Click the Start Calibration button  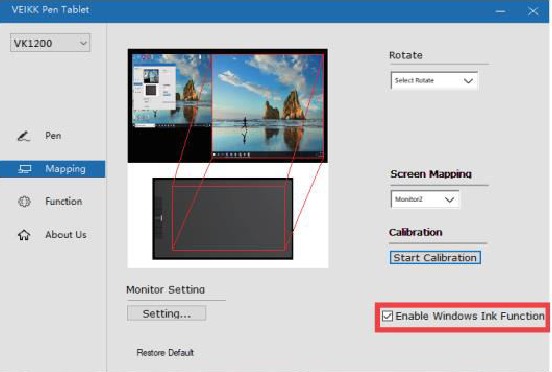[x=435, y=258]
